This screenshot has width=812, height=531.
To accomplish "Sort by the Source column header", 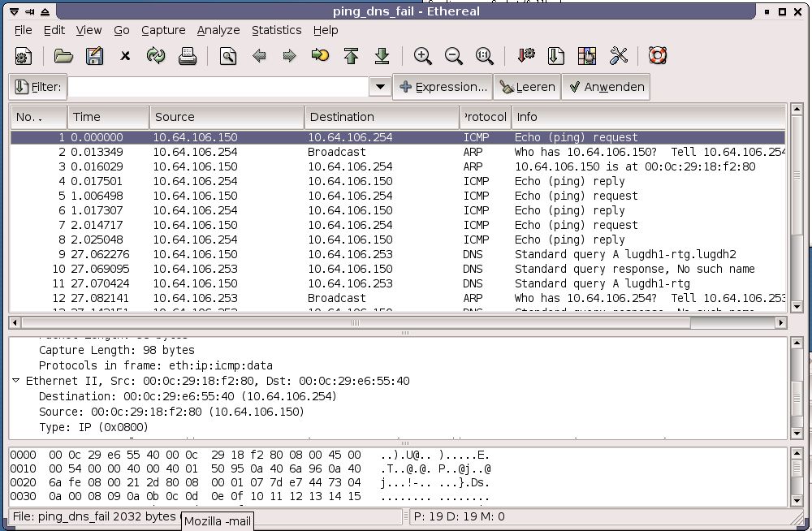I will [x=227, y=117].
